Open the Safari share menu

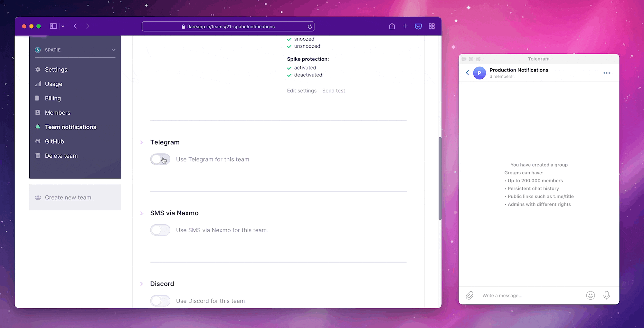[x=392, y=26]
